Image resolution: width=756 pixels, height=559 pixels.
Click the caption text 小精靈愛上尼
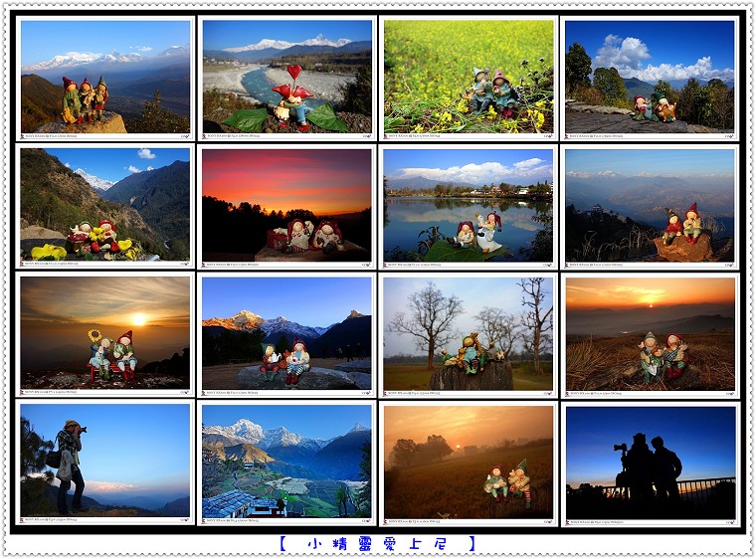(378, 544)
